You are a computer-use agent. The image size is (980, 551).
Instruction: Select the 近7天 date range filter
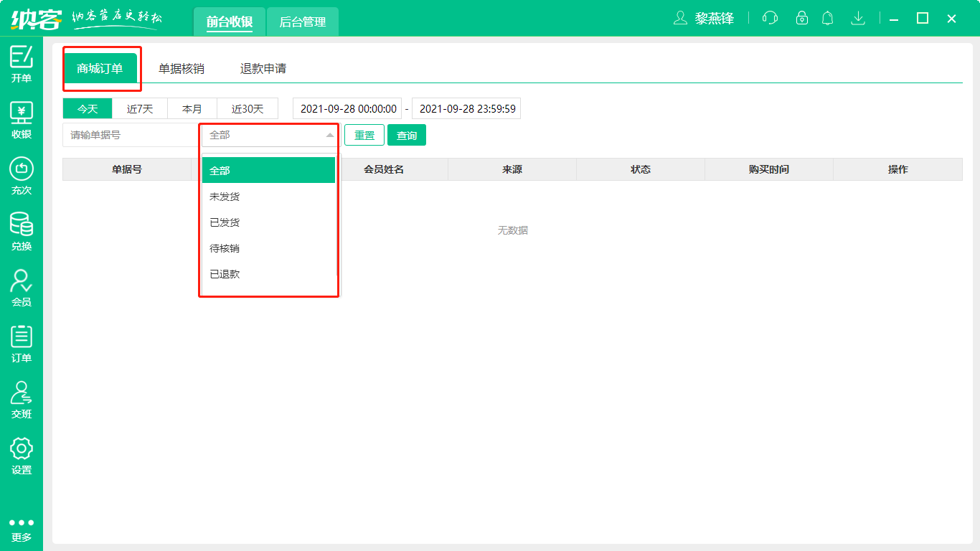tap(140, 109)
